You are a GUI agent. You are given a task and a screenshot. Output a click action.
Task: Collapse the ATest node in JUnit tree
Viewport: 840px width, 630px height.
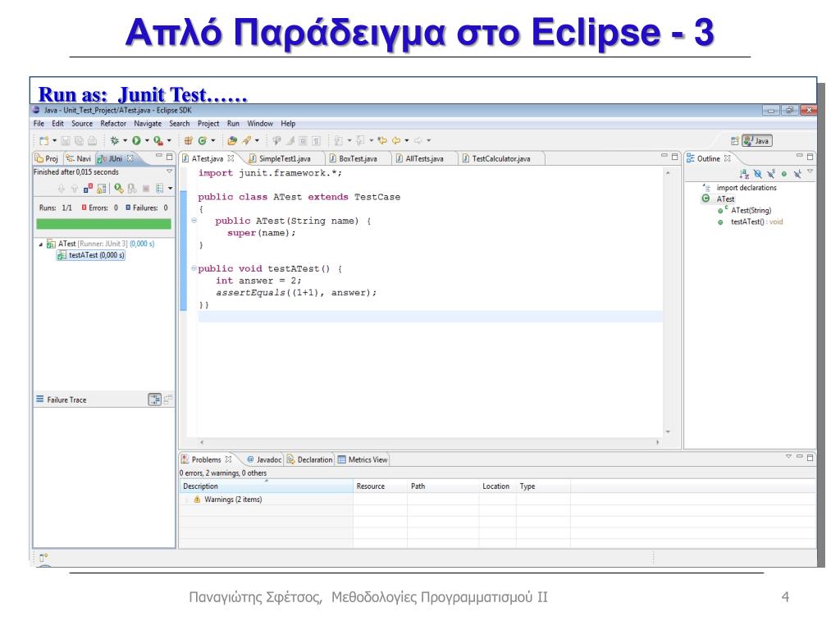(x=41, y=244)
